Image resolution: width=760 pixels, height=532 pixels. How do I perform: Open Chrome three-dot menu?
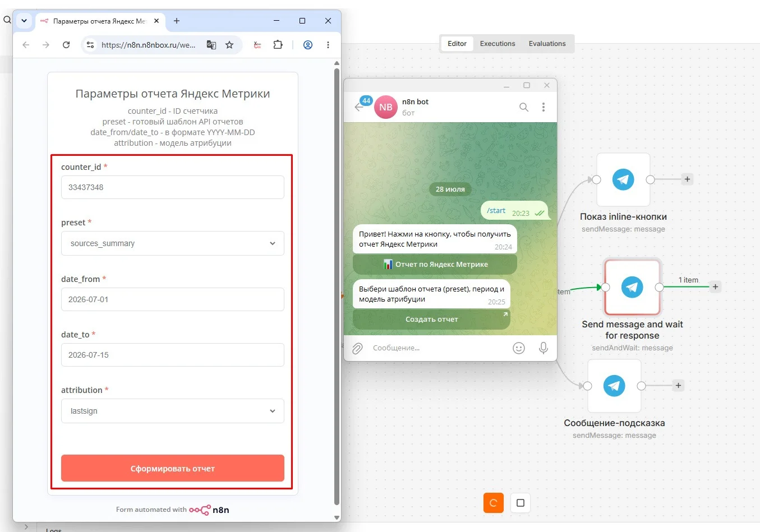click(x=328, y=45)
